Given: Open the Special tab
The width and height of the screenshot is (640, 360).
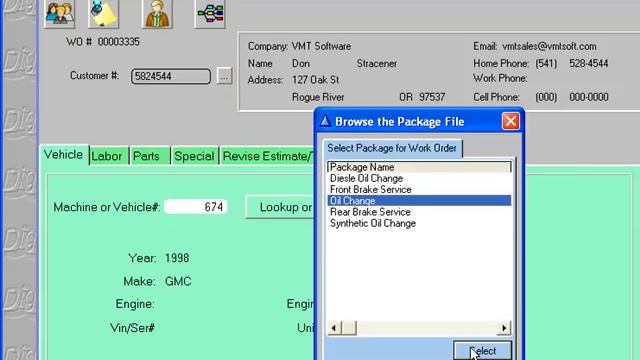Looking at the screenshot, I should pyautogui.click(x=194, y=156).
